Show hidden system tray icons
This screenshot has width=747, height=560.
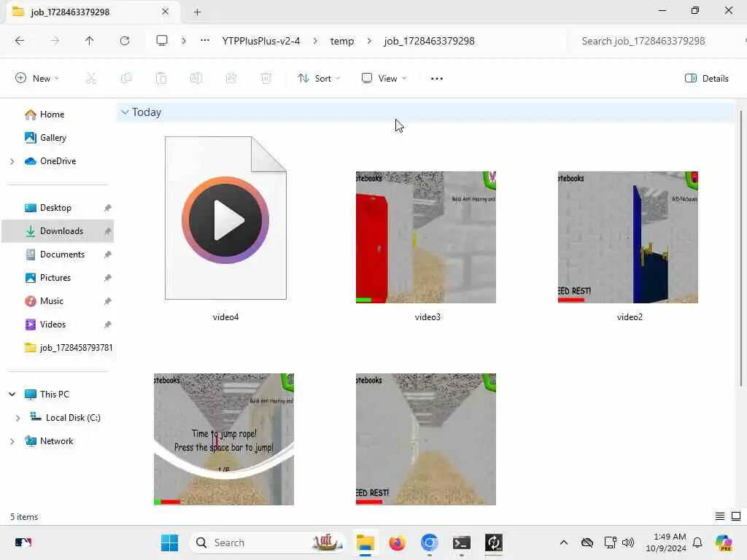[x=564, y=542]
